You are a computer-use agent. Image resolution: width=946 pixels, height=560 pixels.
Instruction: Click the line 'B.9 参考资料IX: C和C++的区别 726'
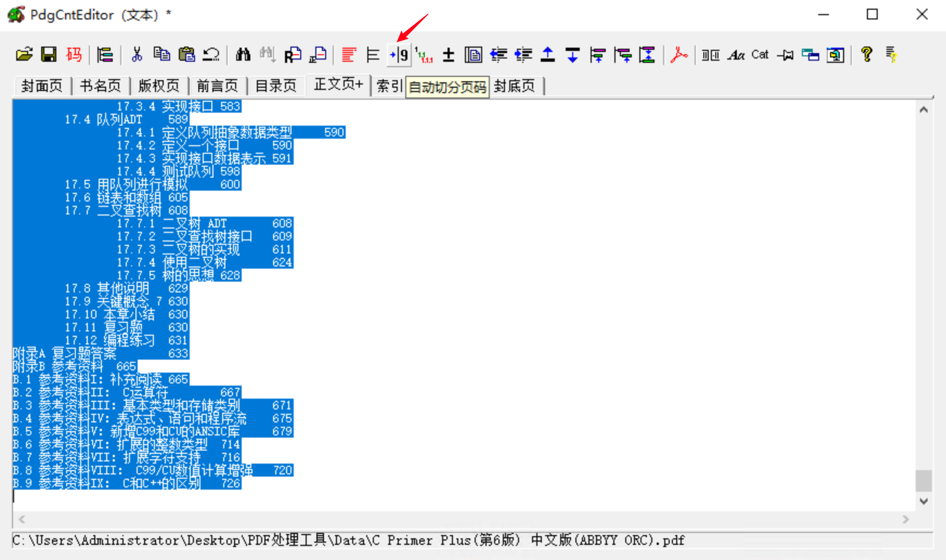pyautogui.click(x=127, y=483)
